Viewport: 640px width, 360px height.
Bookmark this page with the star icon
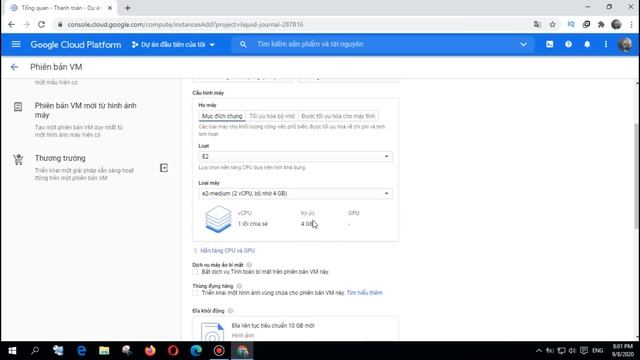pos(552,24)
